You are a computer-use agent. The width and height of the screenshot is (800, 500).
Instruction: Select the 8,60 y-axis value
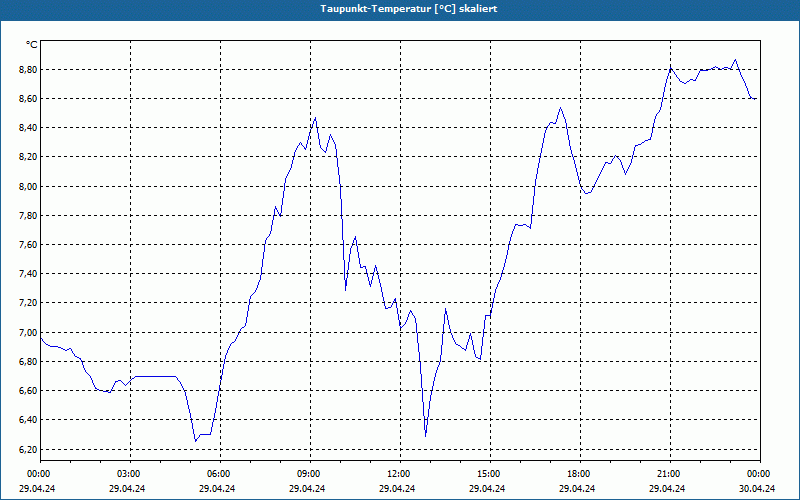pyautogui.click(x=28, y=98)
